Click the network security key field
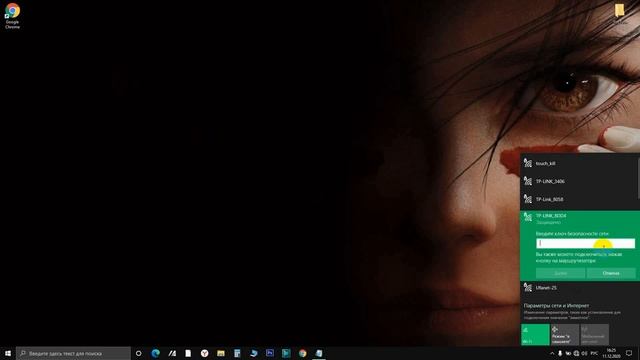Image resolution: width=640 pixels, height=360 pixels. [x=585, y=243]
